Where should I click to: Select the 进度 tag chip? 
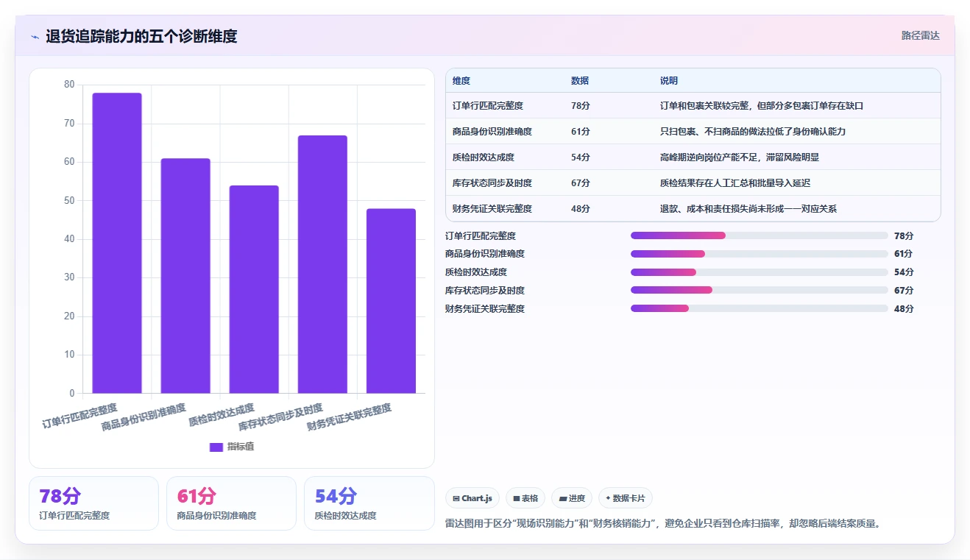[x=572, y=498]
